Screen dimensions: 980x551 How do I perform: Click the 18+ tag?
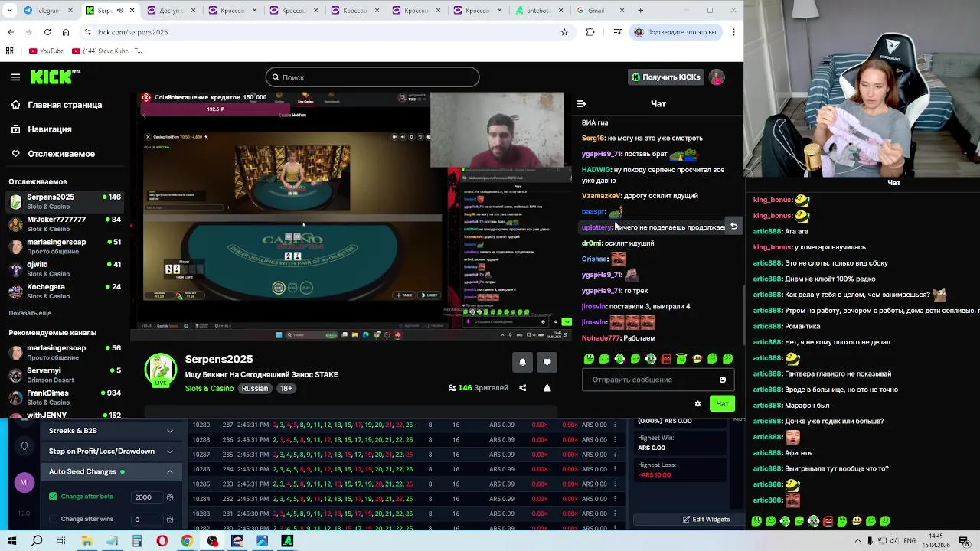coord(286,388)
